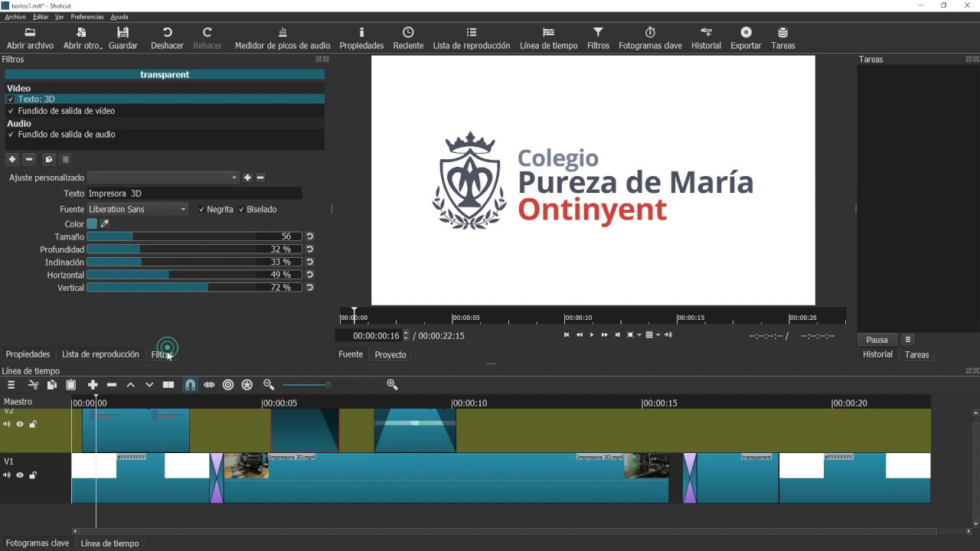980x551 pixels.
Task: Toggle scrub while dragging eye icon
Action: click(x=209, y=385)
